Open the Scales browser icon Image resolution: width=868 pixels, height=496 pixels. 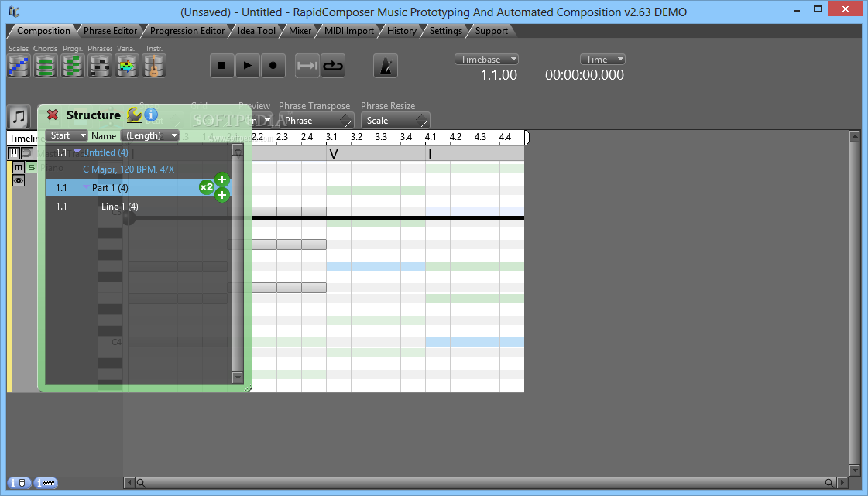click(x=19, y=67)
